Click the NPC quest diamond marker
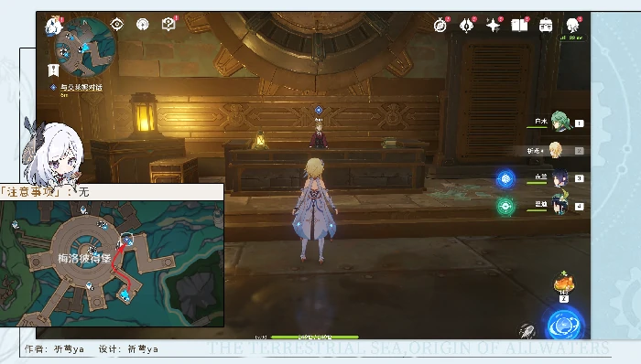 319,110
